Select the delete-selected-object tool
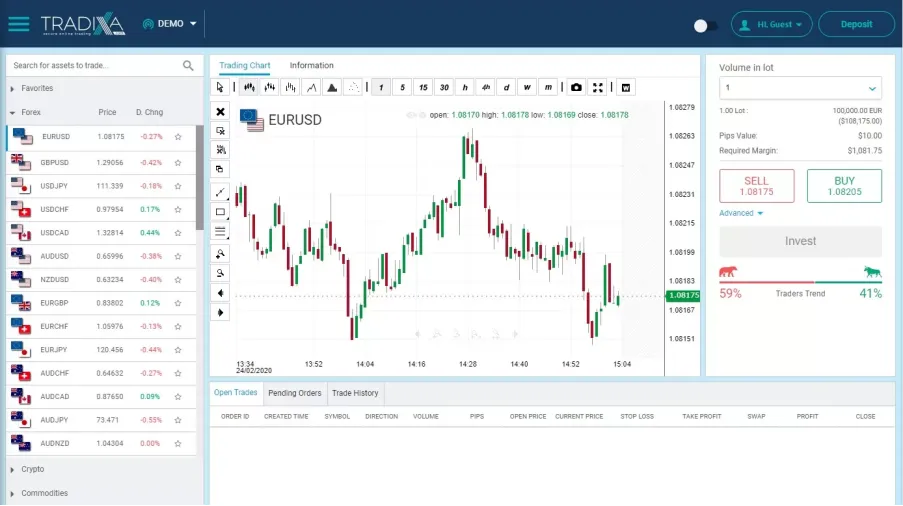The image size is (903, 506). click(220, 131)
